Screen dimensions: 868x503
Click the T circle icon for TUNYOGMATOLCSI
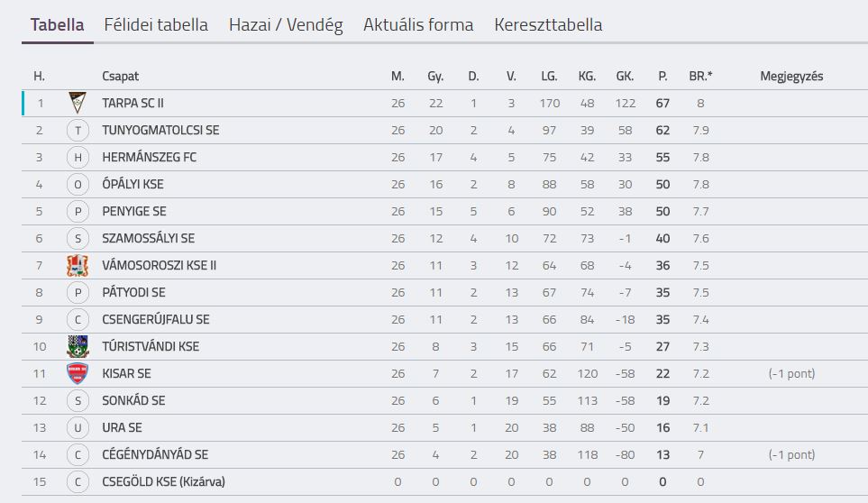coord(78,131)
